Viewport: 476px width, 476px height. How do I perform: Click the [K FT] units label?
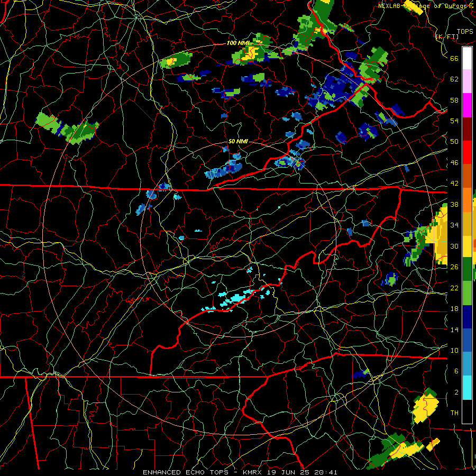tap(447, 37)
